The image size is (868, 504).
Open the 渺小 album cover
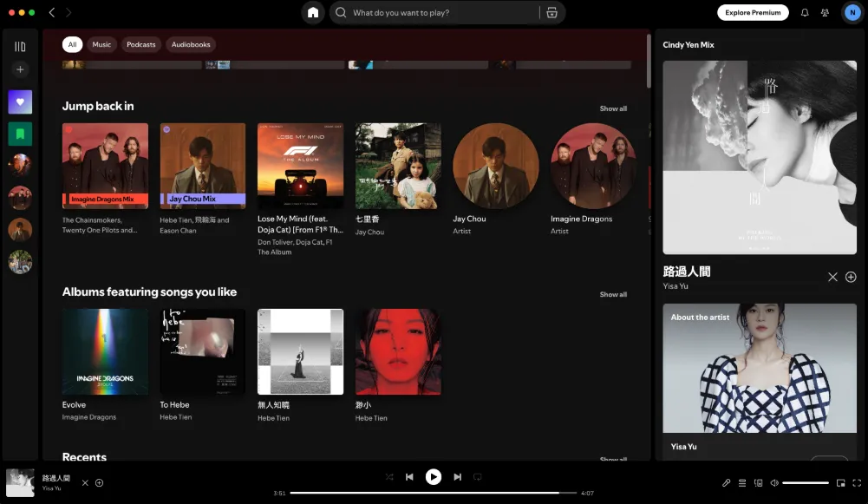click(x=398, y=351)
